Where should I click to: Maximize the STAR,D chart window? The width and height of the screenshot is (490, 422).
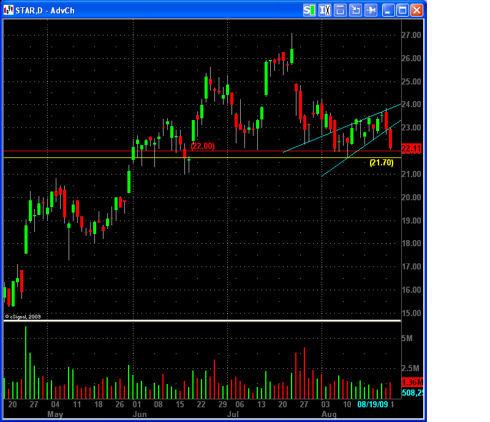(402, 10)
